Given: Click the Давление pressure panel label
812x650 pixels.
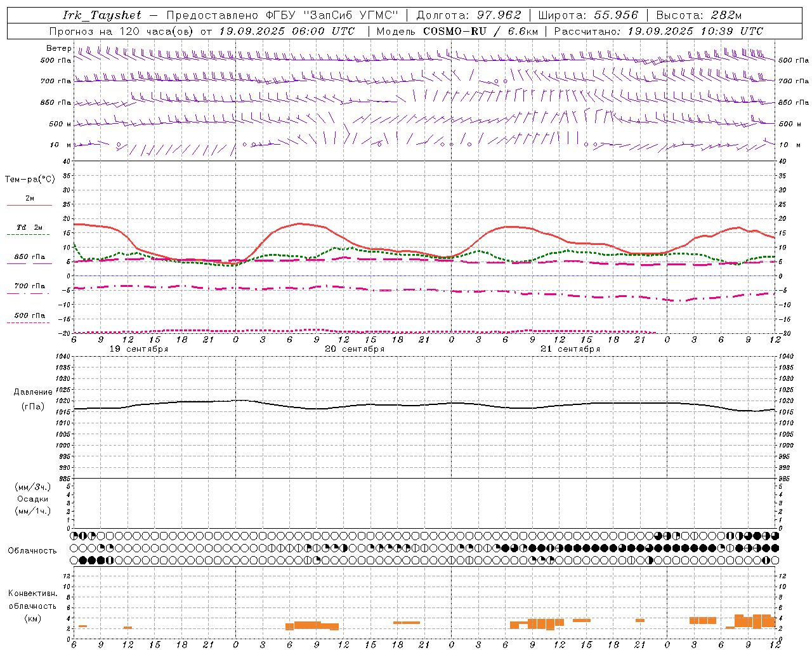Looking at the screenshot, I should tap(33, 392).
